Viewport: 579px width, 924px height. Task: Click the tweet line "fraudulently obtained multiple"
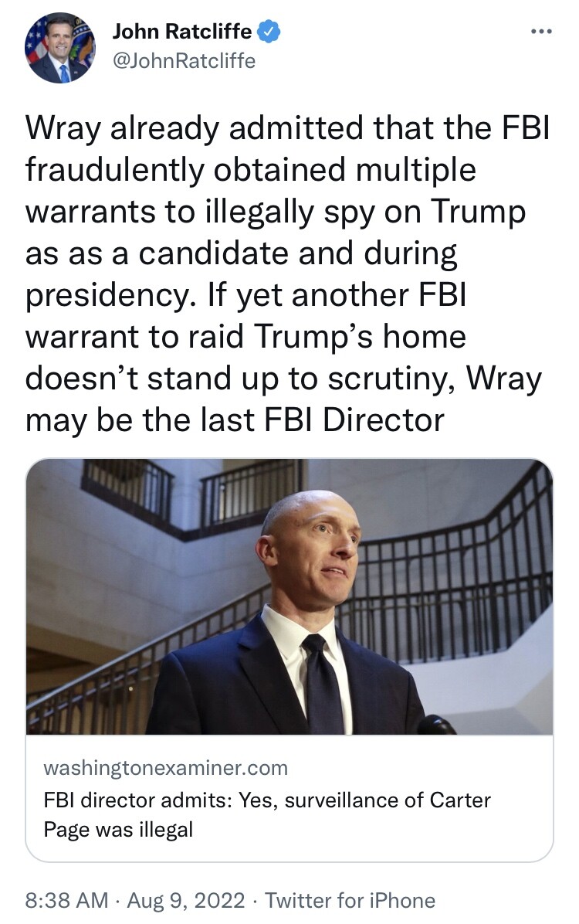click(x=250, y=170)
